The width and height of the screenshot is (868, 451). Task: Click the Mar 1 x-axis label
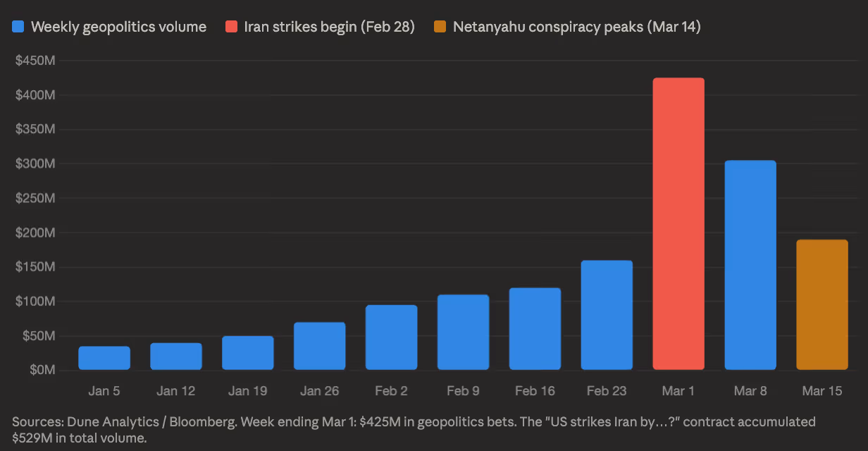[x=678, y=391]
